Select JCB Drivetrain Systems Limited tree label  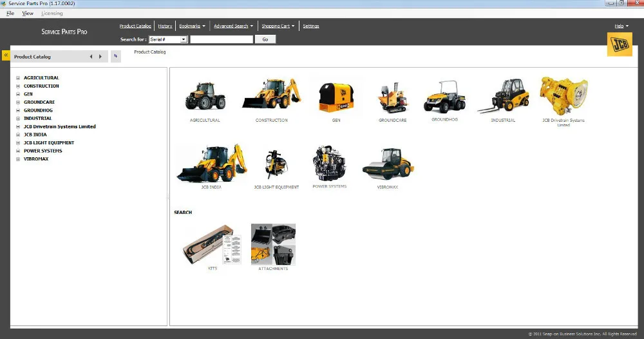[x=59, y=126]
